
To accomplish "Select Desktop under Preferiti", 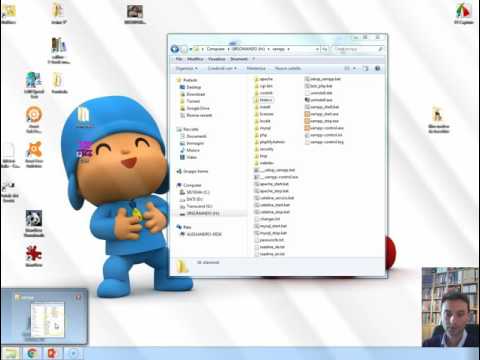I will coord(190,87).
